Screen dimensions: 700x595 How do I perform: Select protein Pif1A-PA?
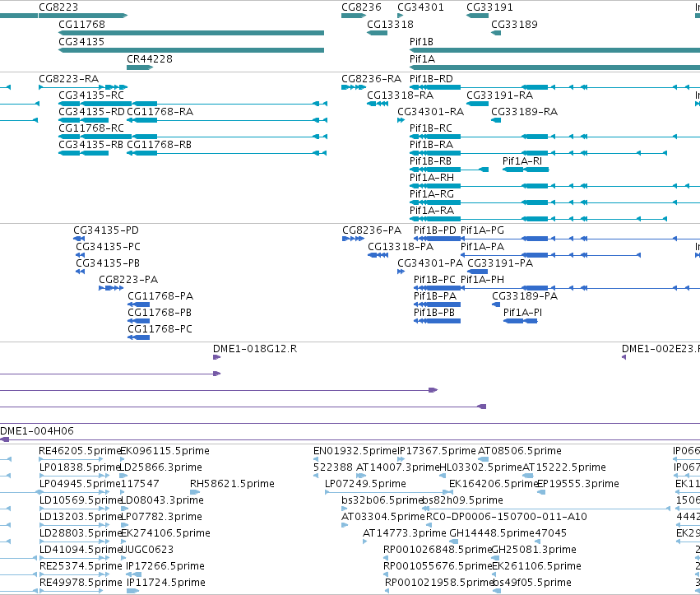pos(482,247)
